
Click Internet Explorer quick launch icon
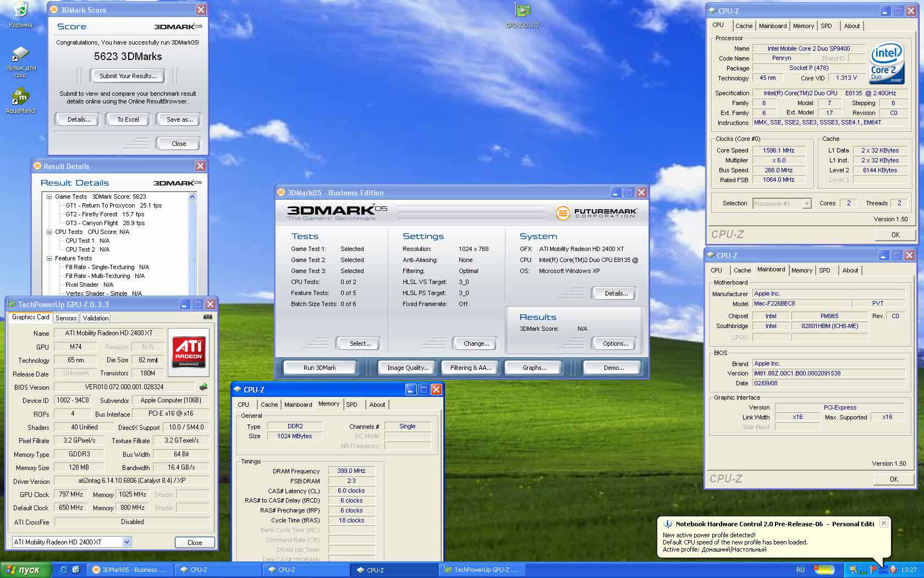point(64,570)
